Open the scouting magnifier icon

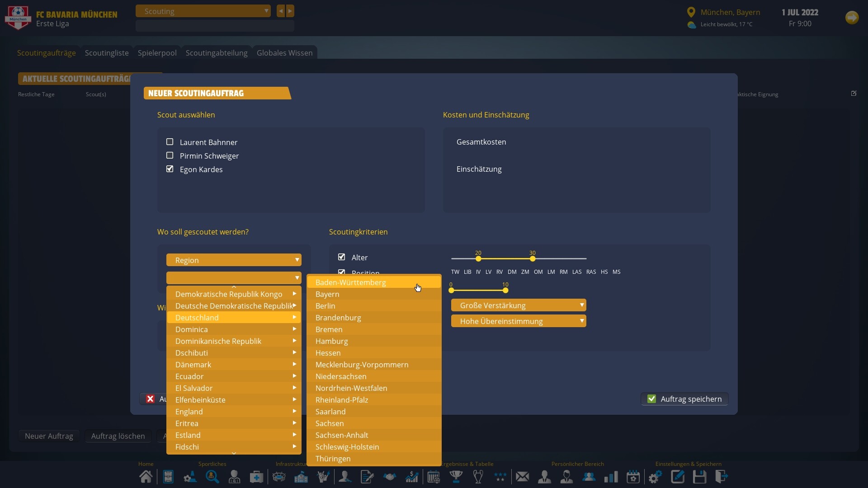(212, 477)
